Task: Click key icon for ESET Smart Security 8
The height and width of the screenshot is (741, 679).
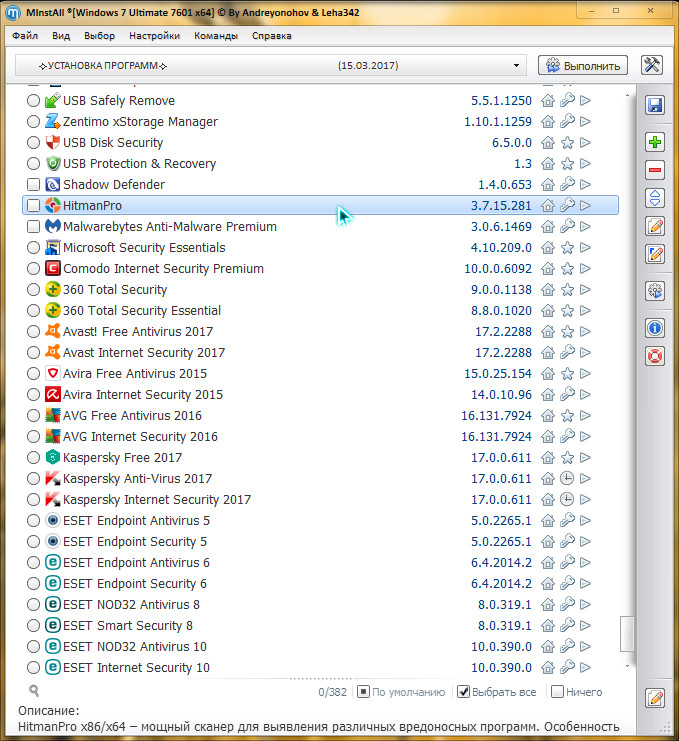Action: point(567,625)
